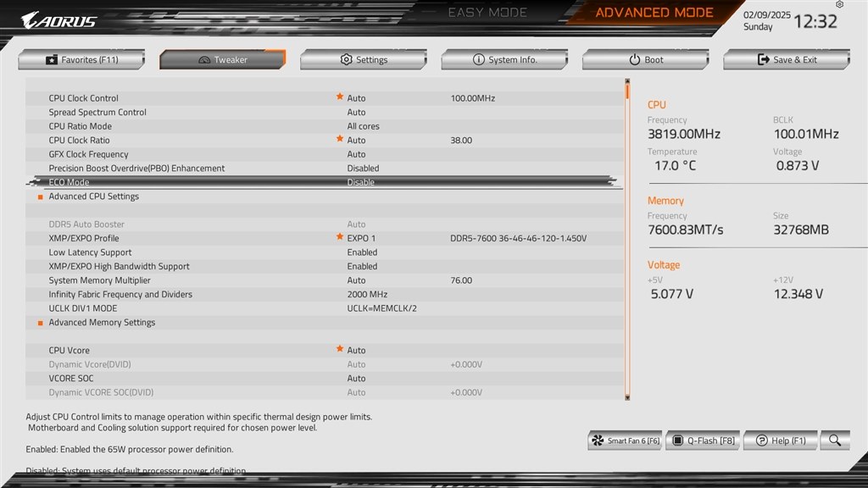Change System Memory Multiplier Auto value
The width and height of the screenshot is (868, 488).
[356, 280]
